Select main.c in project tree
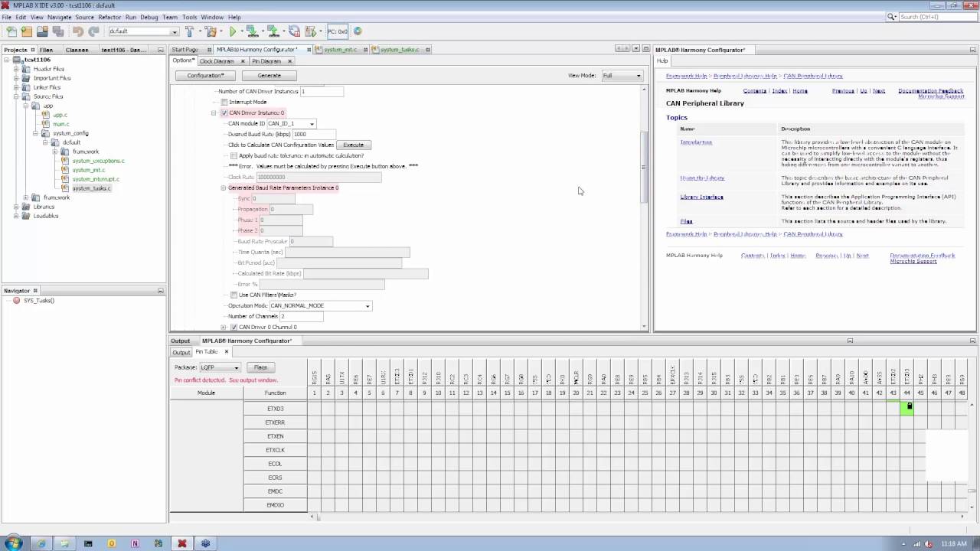This screenshot has width=980, height=551. pyautogui.click(x=60, y=124)
